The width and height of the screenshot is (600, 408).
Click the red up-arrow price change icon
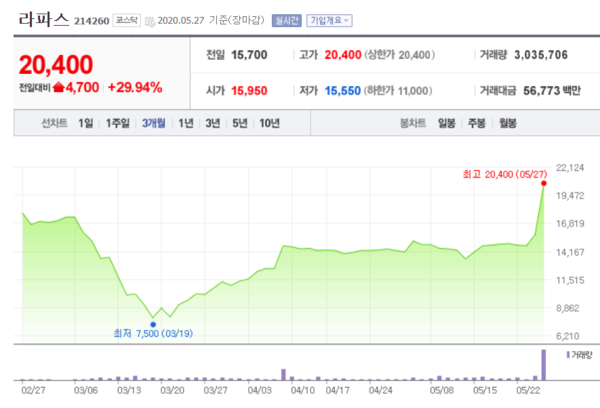coord(59,88)
